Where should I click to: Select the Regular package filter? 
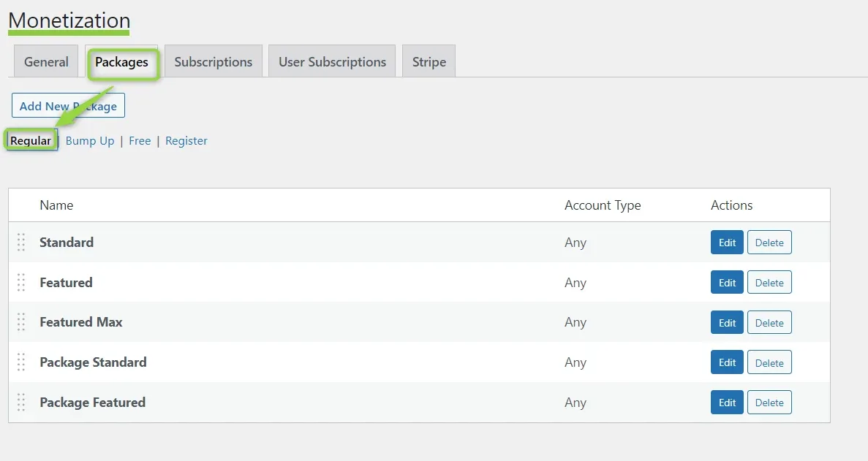[x=31, y=140]
